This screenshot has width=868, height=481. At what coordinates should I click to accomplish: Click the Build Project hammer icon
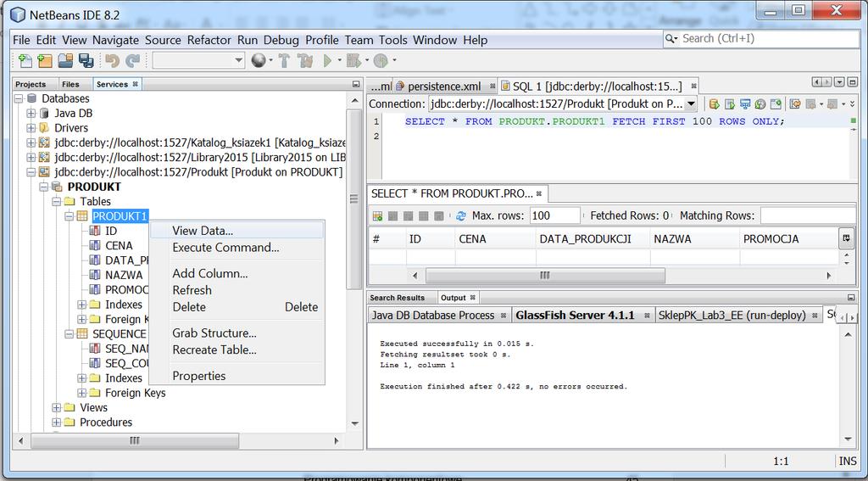tap(284, 60)
